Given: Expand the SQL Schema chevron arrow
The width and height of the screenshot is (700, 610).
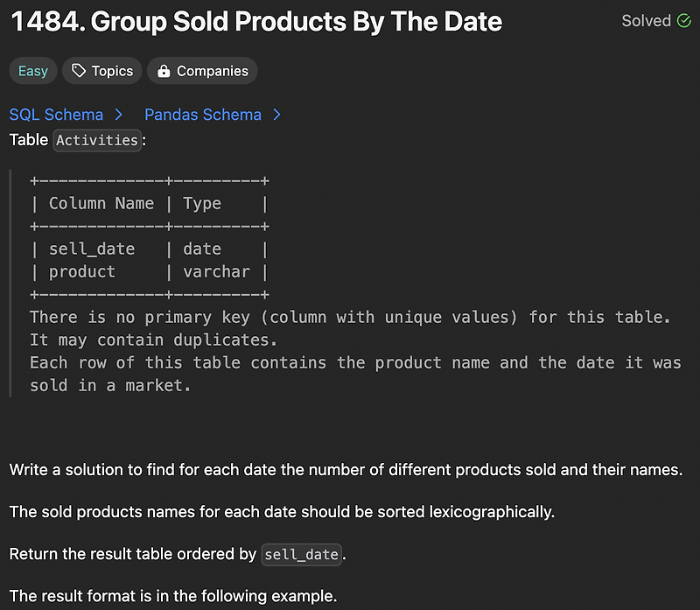Looking at the screenshot, I should [118, 115].
